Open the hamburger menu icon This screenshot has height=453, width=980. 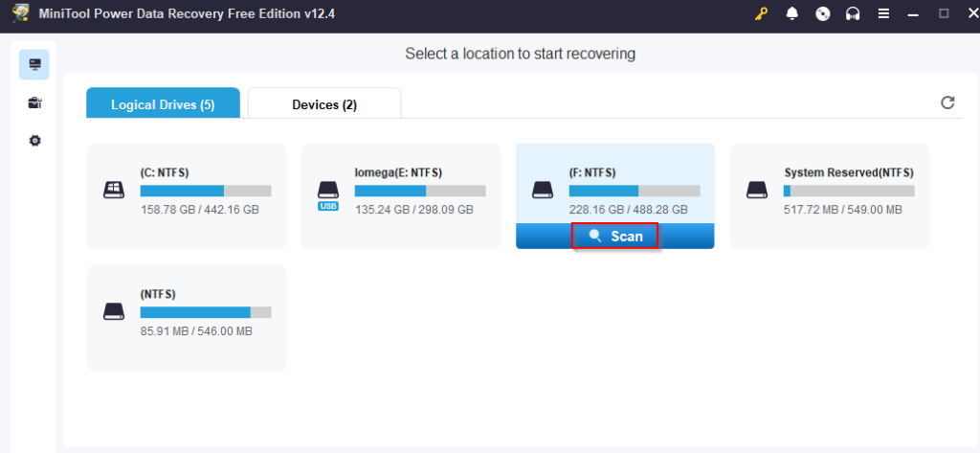tap(883, 13)
